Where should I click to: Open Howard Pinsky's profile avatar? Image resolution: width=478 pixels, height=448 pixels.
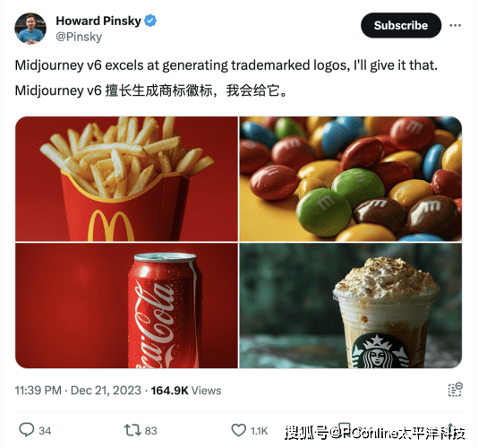(30, 29)
